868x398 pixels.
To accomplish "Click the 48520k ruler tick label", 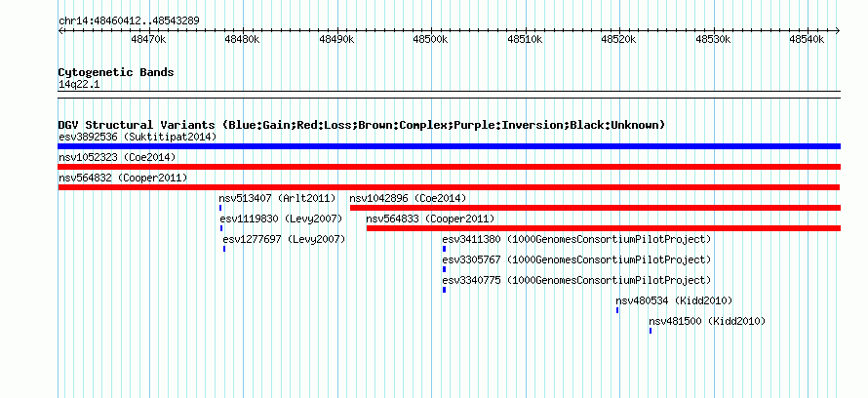I will 618,40.
